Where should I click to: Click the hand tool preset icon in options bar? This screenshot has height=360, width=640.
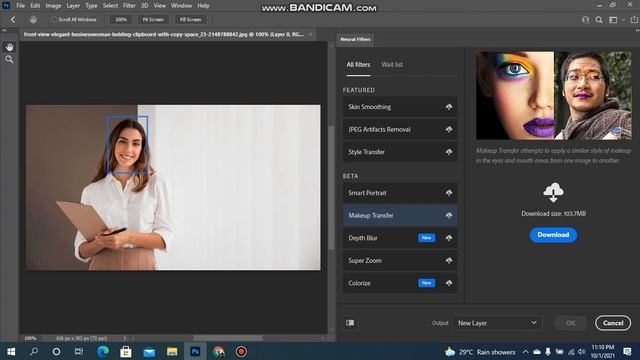coord(33,19)
